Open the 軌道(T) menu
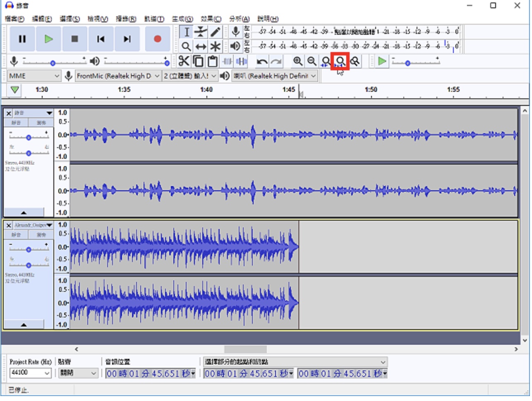Viewport: 532px width, 401px height. point(154,19)
